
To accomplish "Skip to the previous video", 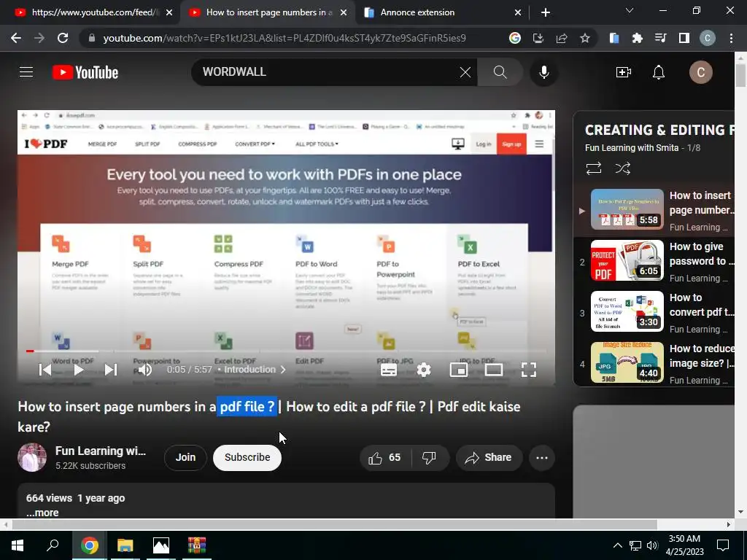I will pos(45,370).
